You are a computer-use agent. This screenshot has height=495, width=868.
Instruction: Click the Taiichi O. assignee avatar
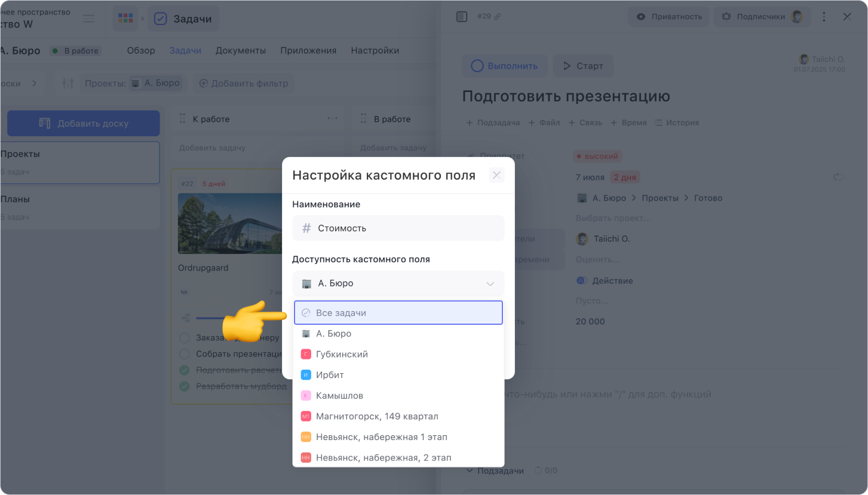[582, 239]
